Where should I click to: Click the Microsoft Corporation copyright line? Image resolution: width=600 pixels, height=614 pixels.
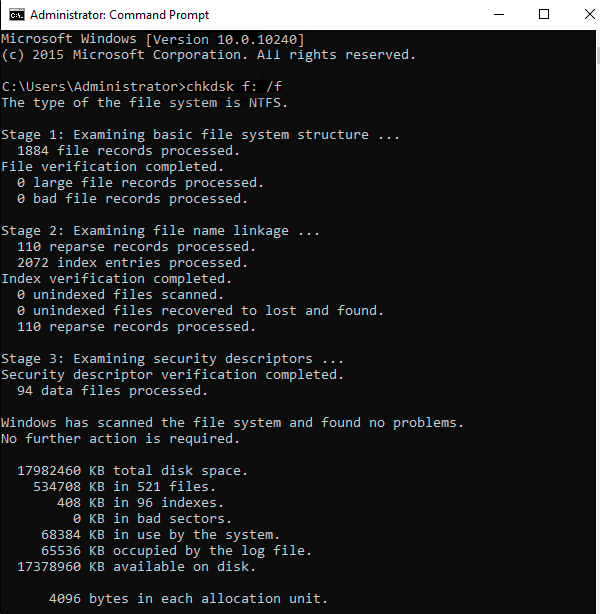pyautogui.click(x=208, y=55)
